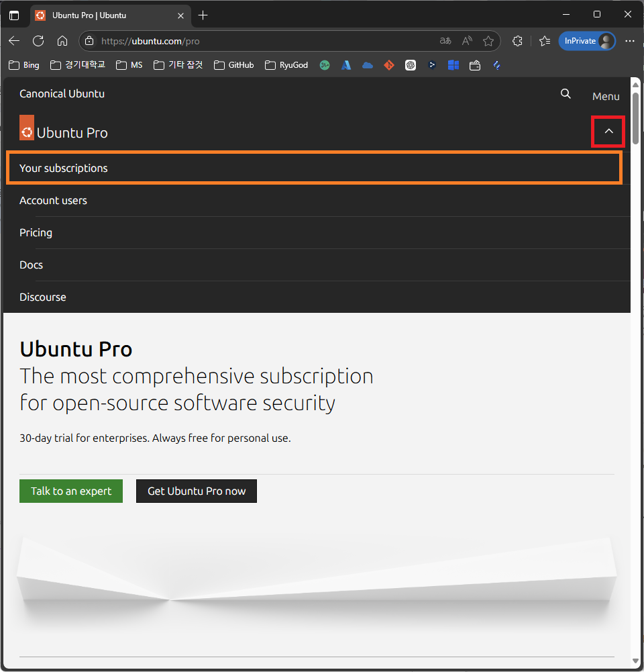This screenshot has height=672, width=644.
Task: Open GitHub bookmarks folder
Action: click(x=234, y=65)
